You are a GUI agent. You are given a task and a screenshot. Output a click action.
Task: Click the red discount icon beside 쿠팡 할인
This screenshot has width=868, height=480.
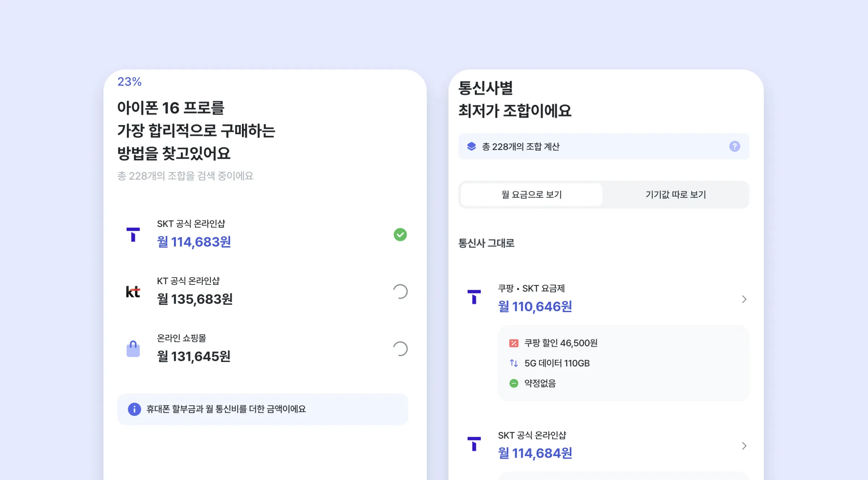tap(514, 343)
